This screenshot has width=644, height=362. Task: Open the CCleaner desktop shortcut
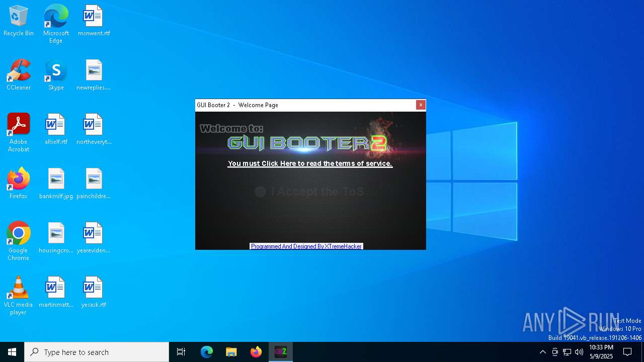pyautogui.click(x=19, y=75)
